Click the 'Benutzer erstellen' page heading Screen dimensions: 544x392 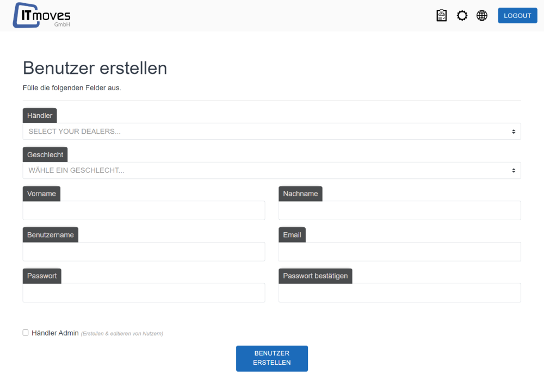95,68
